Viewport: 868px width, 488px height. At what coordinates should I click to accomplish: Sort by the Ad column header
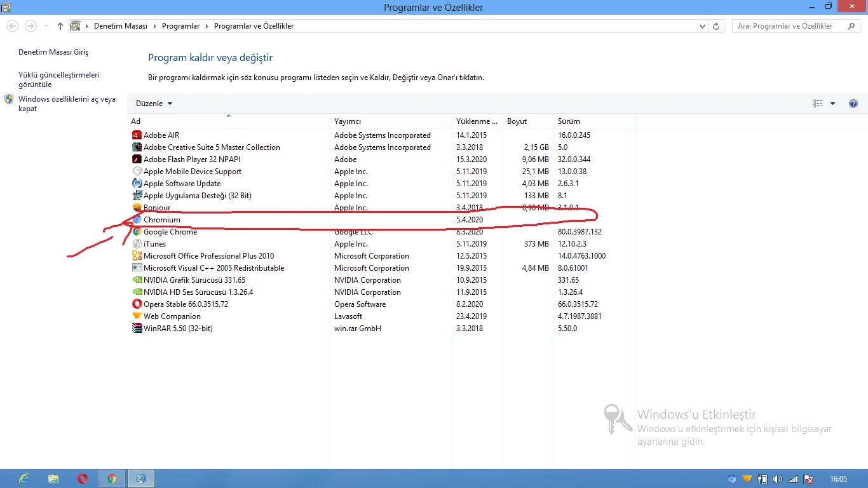click(229, 121)
